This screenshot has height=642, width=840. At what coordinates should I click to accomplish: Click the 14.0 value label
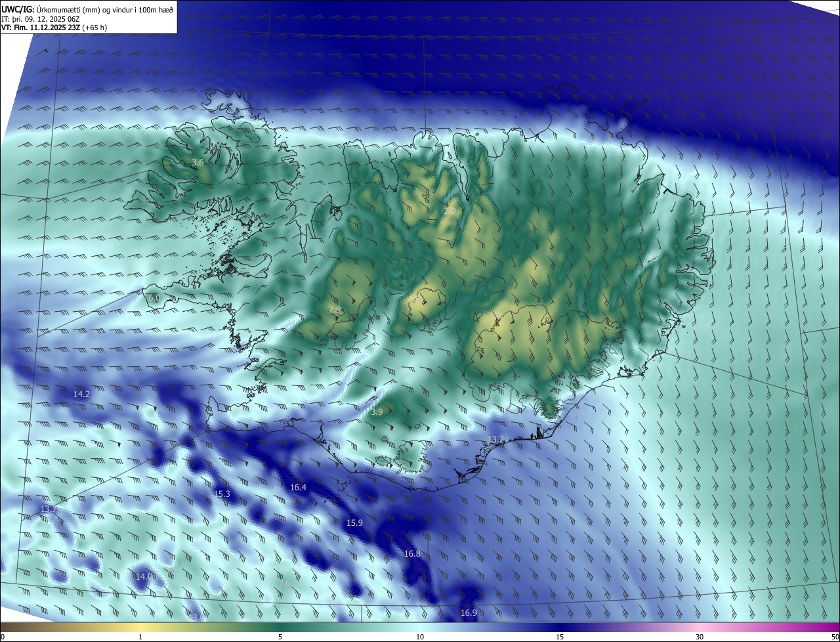click(x=144, y=576)
